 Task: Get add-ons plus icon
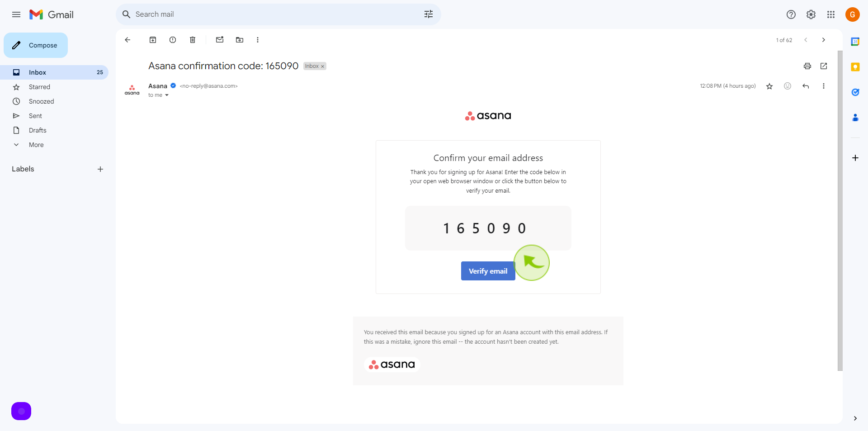tap(855, 158)
